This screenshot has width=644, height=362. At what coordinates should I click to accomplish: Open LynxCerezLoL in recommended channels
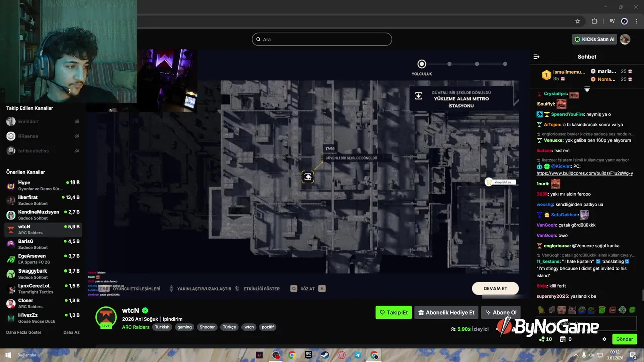(x=43, y=289)
